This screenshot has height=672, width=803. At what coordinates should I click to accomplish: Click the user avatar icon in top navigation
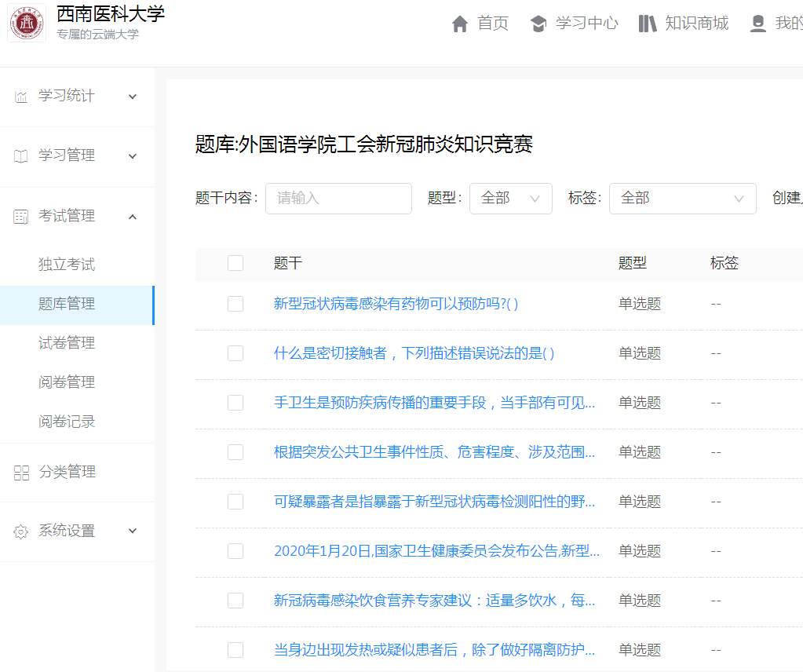coord(757,24)
